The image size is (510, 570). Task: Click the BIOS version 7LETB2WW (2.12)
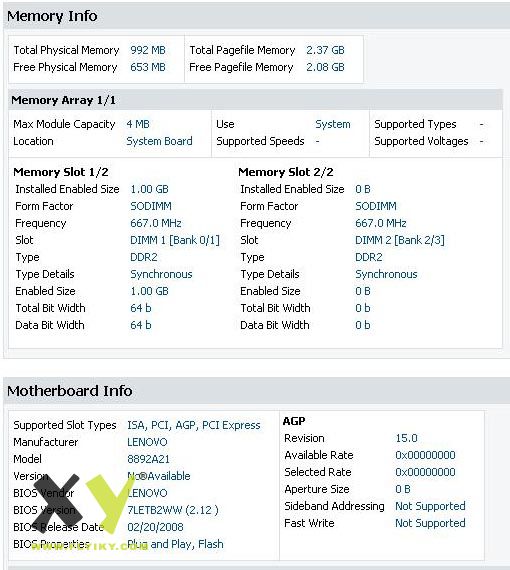(x=173, y=510)
